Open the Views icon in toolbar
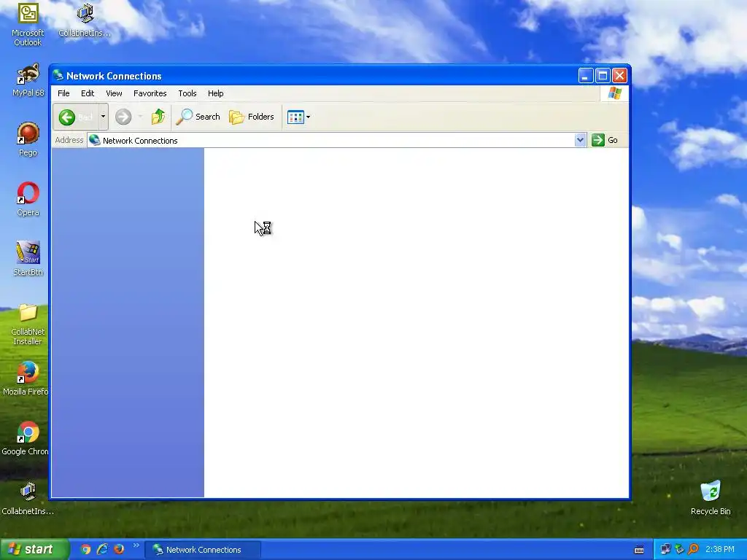Viewport: 747px width, 560px height. 295,117
